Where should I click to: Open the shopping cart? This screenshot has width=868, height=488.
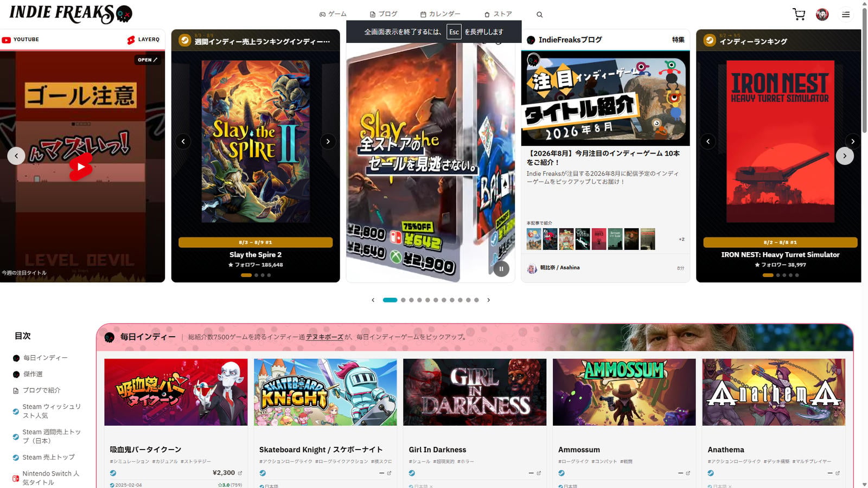[x=799, y=14]
